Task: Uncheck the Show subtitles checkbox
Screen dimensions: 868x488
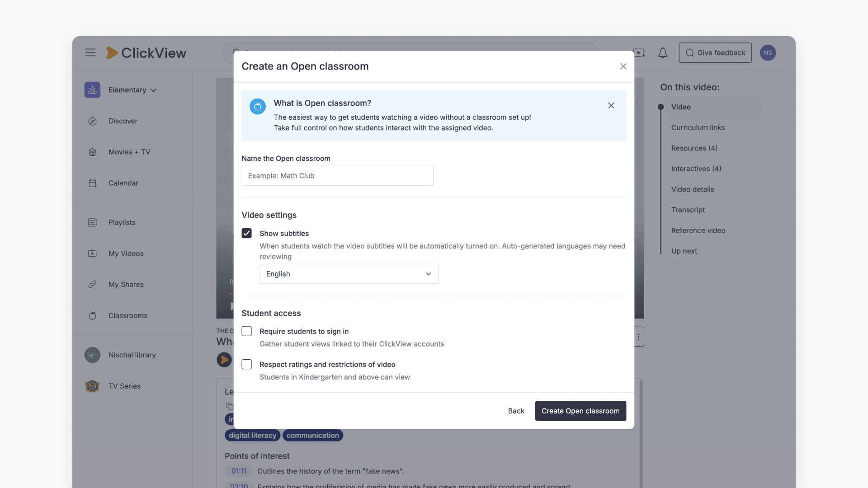Action: (x=246, y=233)
